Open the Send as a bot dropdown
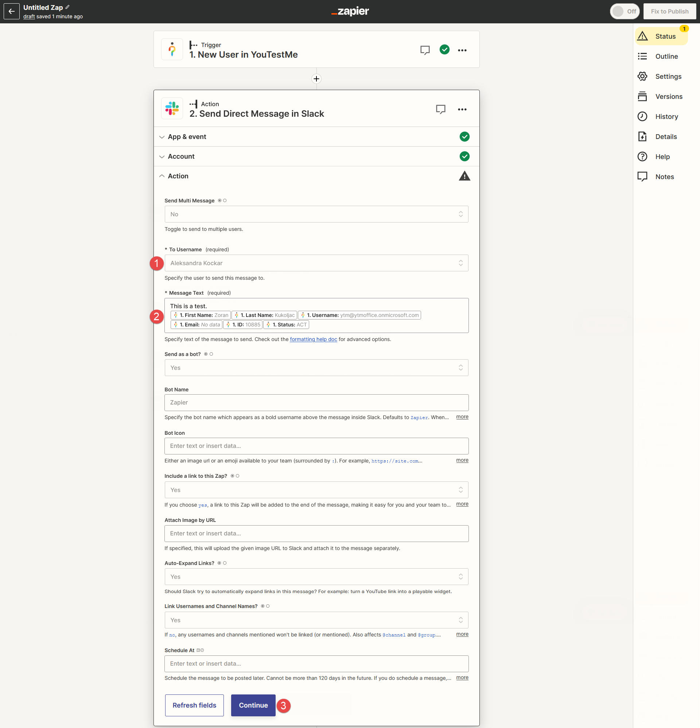Screen dimensions: 700x728 point(316,368)
